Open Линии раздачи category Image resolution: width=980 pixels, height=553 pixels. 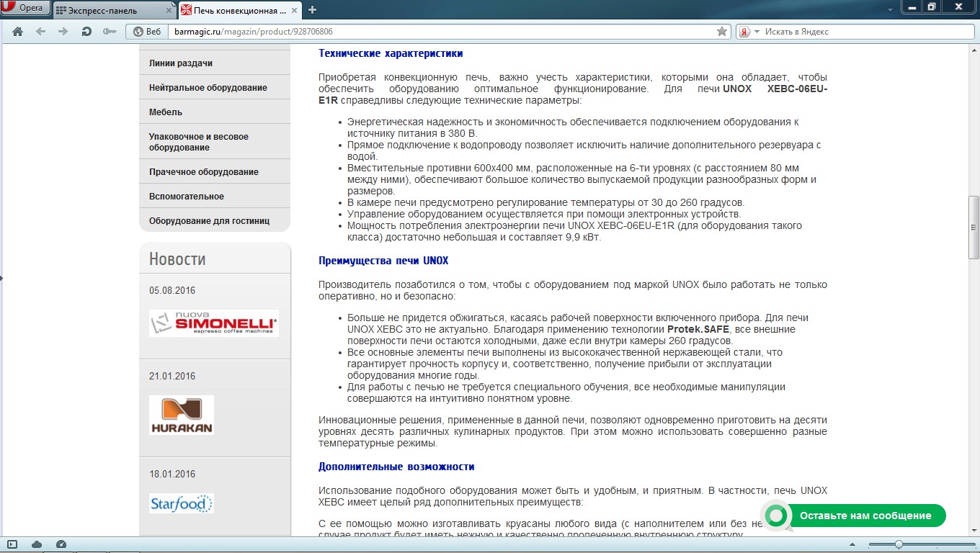coord(215,63)
